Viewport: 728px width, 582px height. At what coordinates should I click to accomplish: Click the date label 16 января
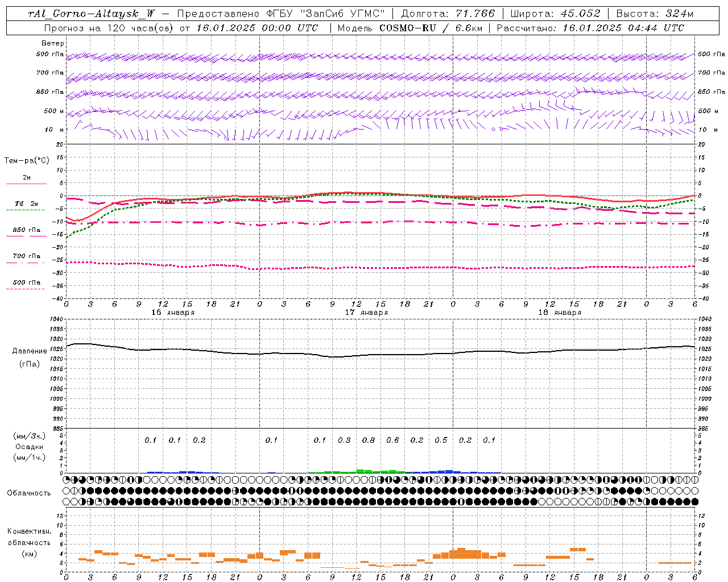173,313
